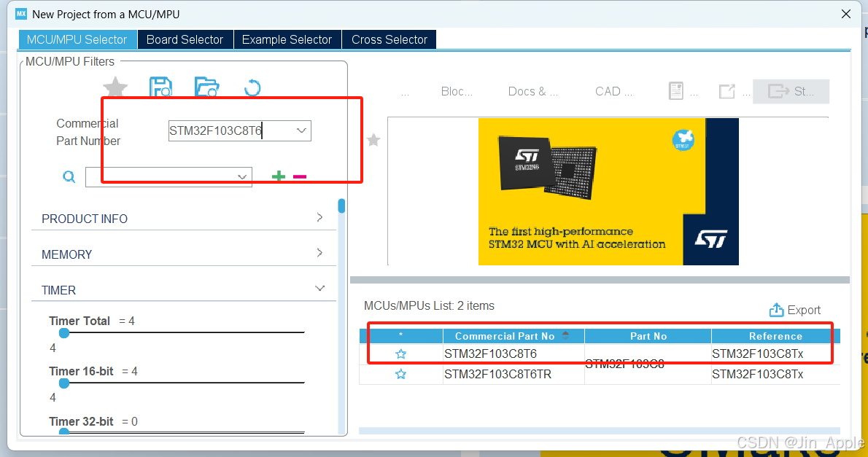Open the Example Selector tab
This screenshot has height=457, width=868.
(x=287, y=39)
